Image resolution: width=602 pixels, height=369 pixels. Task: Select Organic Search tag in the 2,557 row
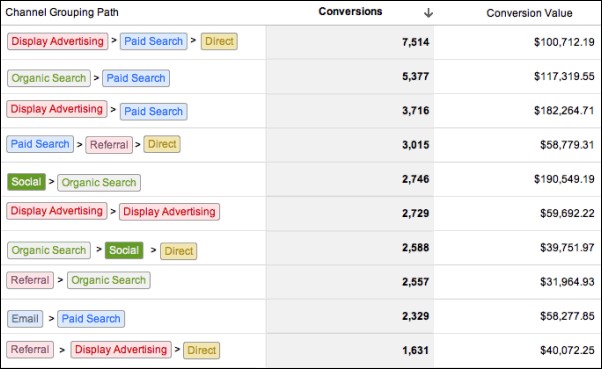109,280
